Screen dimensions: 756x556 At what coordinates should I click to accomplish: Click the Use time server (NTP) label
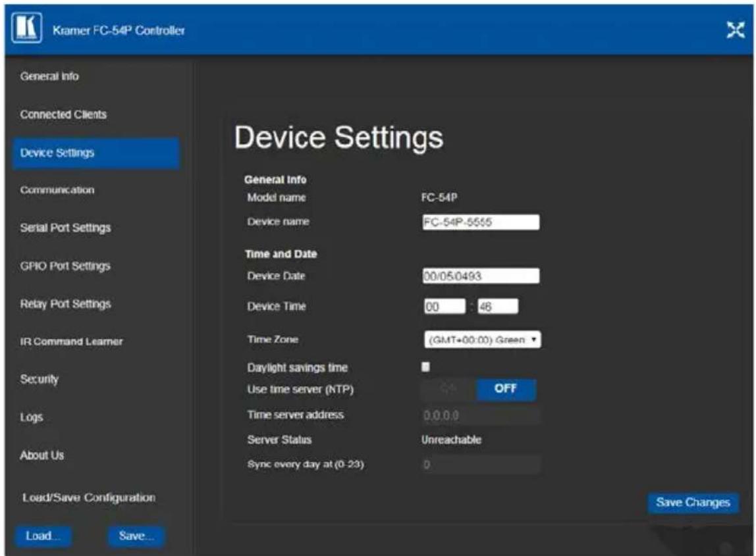(x=300, y=390)
